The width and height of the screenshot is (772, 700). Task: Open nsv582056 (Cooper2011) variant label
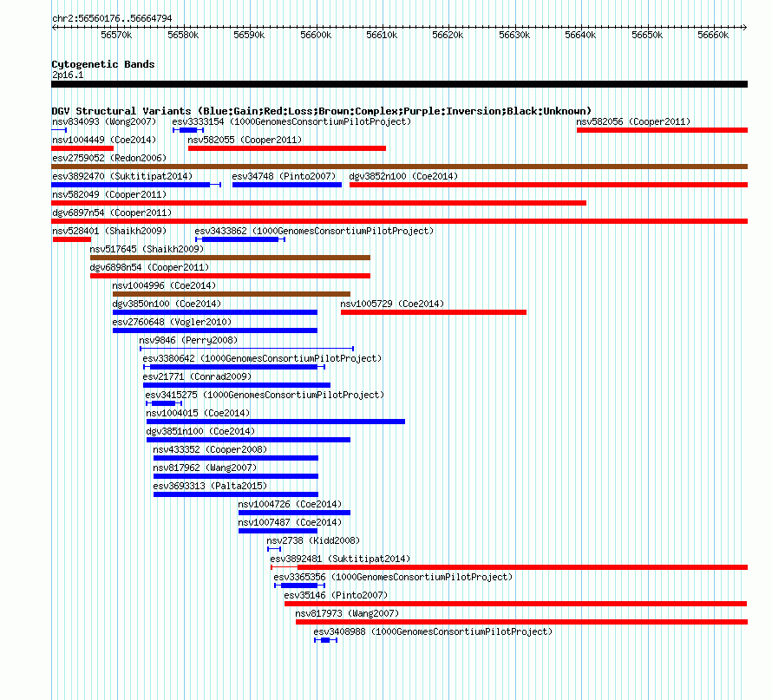pyautogui.click(x=633, y=121)
